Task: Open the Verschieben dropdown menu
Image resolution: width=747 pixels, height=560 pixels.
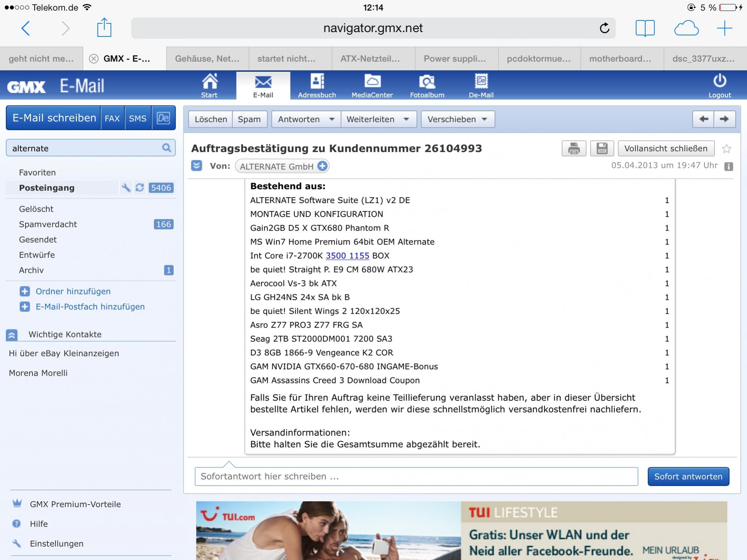Action: (x=458, y=119)
